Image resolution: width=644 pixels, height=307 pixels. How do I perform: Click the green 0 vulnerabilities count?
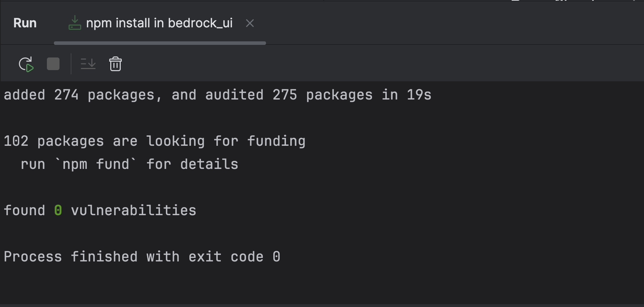pos(58,211)
